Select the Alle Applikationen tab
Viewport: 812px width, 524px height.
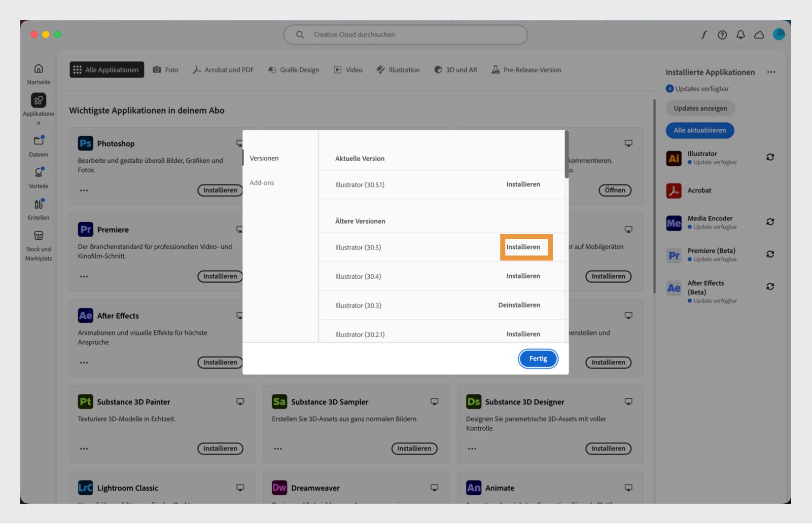pyautogui.click(x=107, y=69)
